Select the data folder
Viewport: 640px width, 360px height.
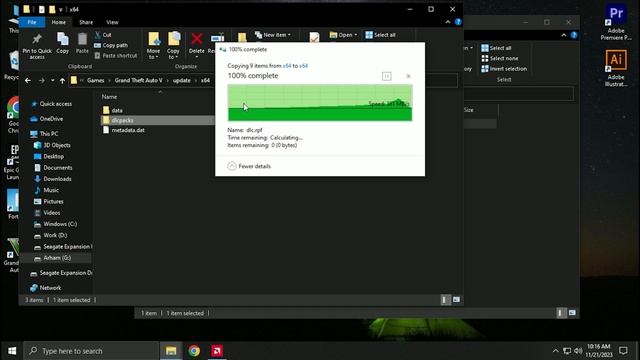[x=117, y=110]
